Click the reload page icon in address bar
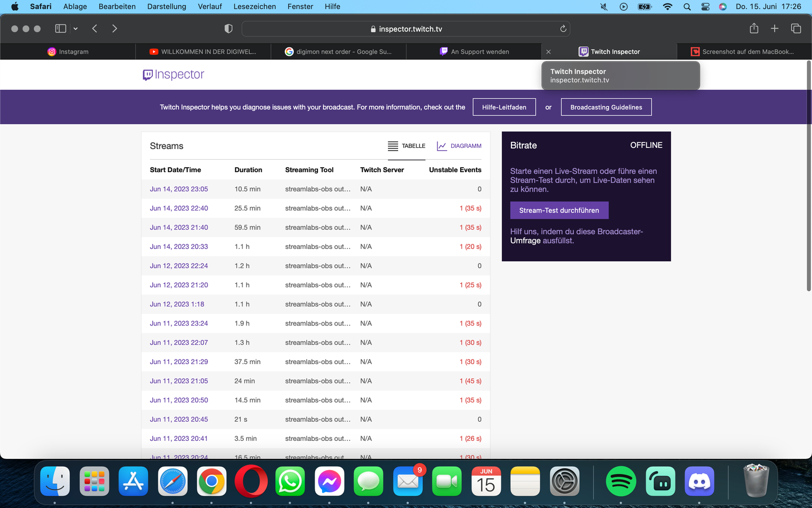812x508 pixels. [x=563, y=29]
